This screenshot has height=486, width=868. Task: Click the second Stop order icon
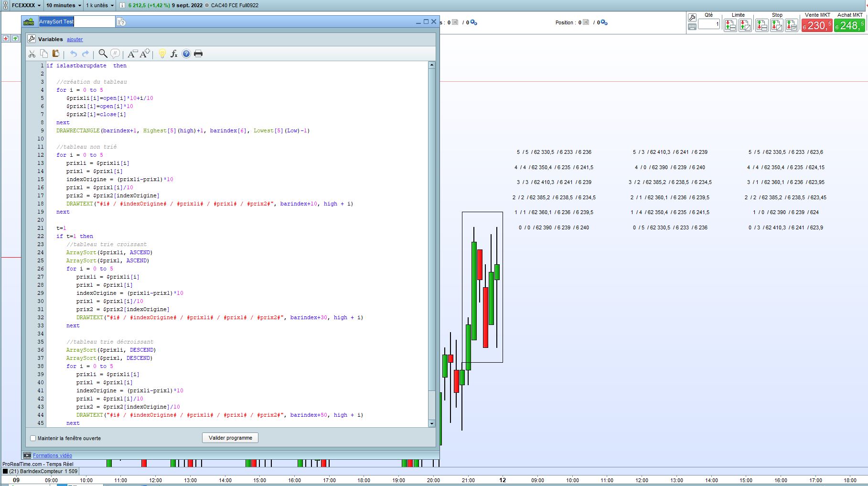[x=777, y=25]
